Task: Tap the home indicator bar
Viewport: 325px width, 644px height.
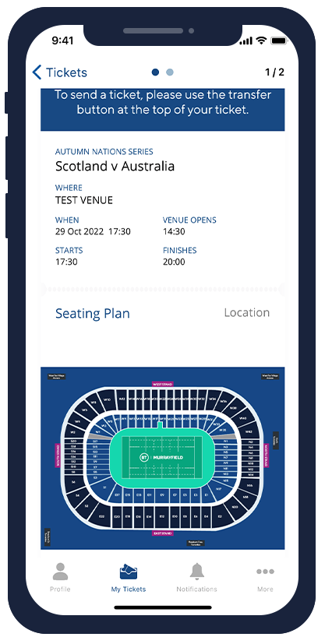Action: (x=163, y=607)
